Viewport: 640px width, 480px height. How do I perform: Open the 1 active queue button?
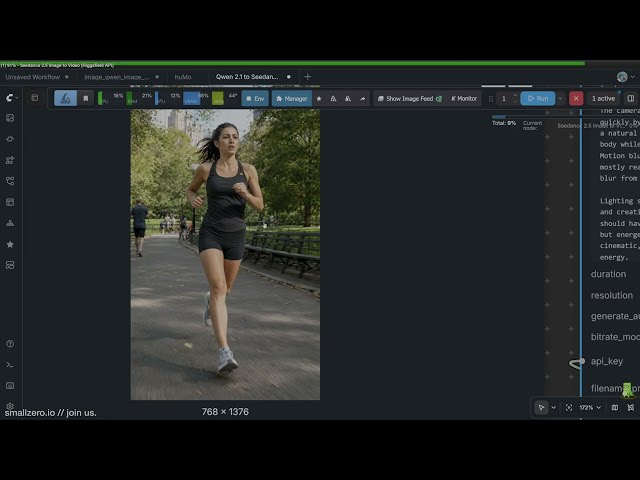click(603, 98)
